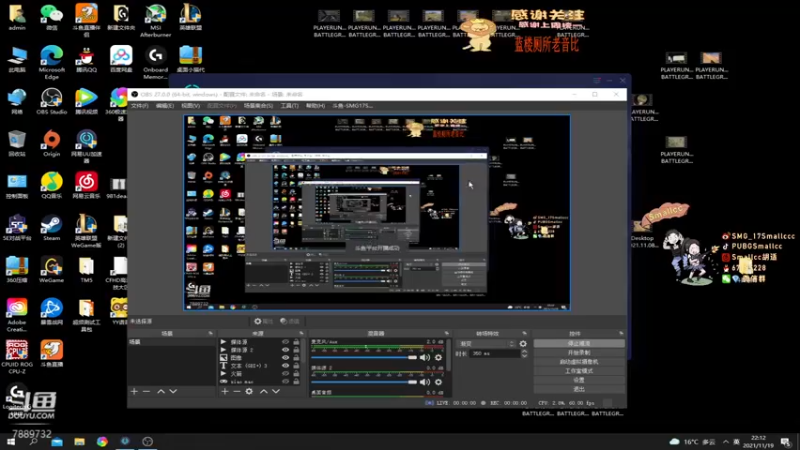Open the Windows Start menu

click(x=11, y=442)
